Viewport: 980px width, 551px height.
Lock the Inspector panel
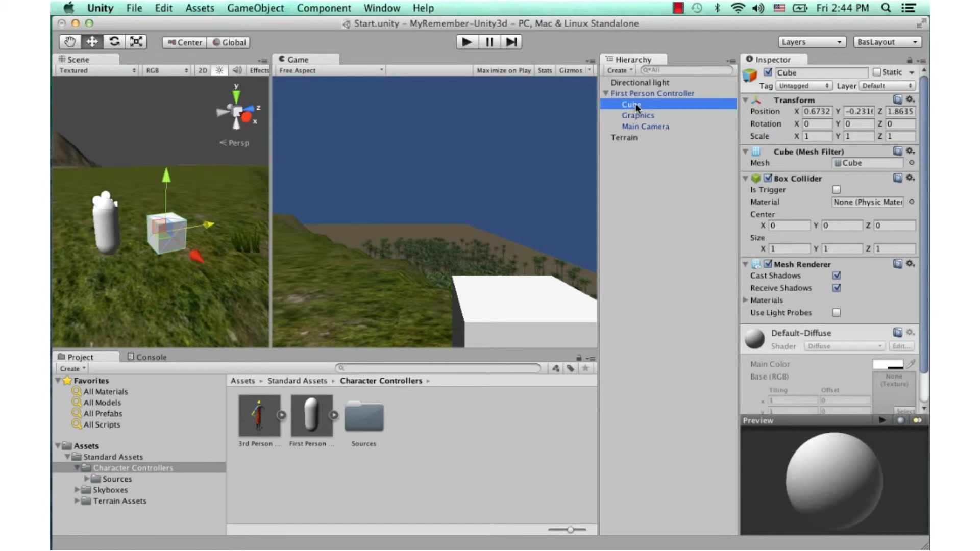(909, 60)
